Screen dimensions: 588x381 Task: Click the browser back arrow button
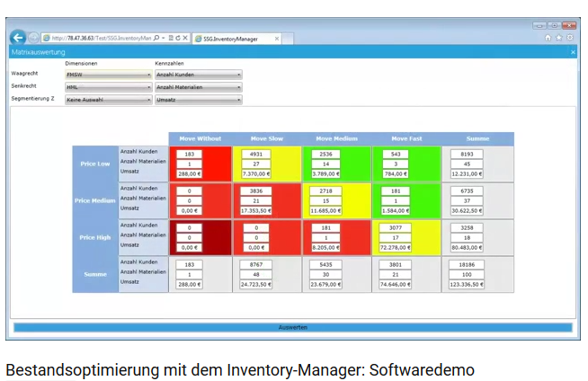coord(18,38)
